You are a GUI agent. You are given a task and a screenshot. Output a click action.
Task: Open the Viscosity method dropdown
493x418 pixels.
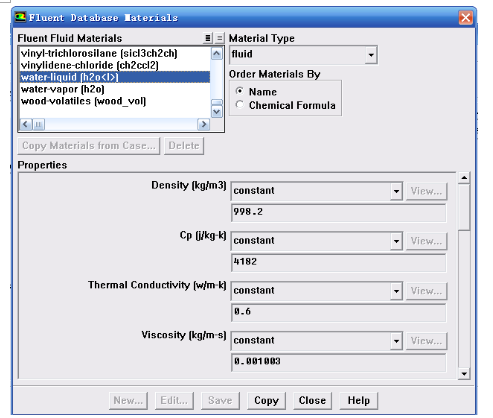[396, 341]
